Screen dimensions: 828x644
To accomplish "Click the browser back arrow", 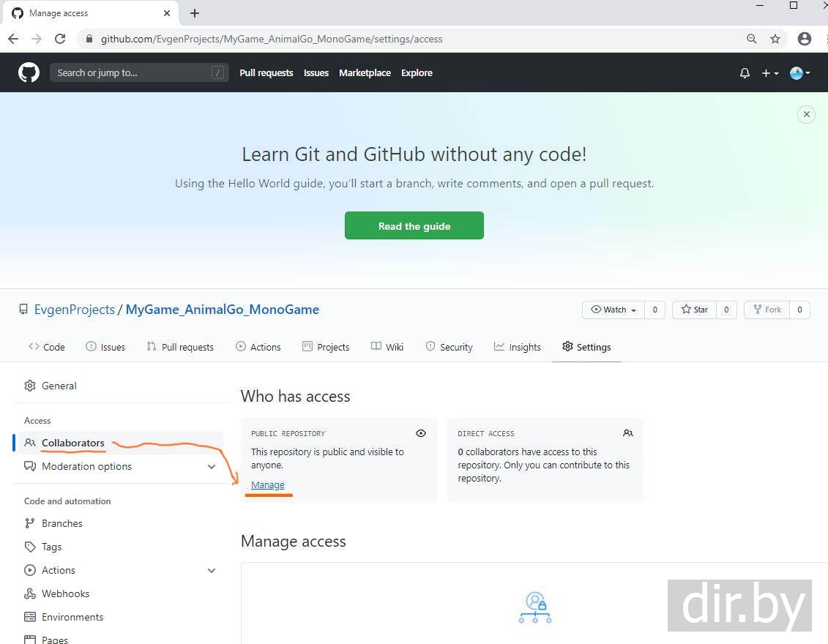I will 13,39.
